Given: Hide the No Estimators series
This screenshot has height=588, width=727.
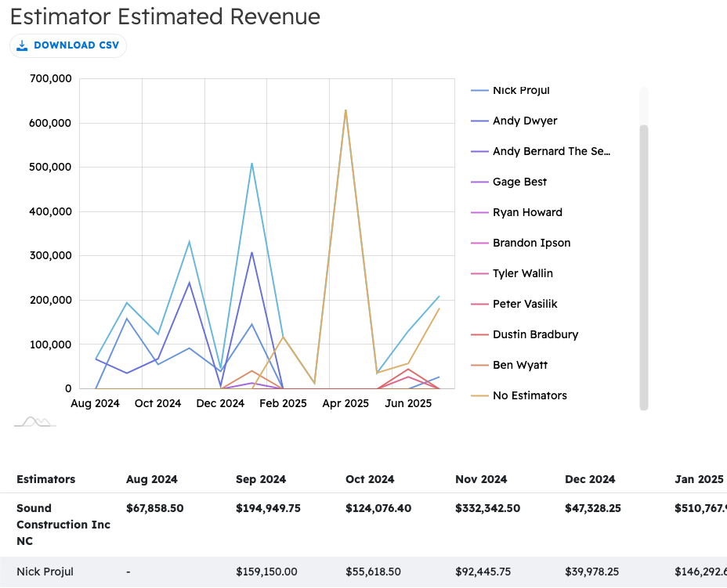Looking at the screenshot, I should [530, 395].
